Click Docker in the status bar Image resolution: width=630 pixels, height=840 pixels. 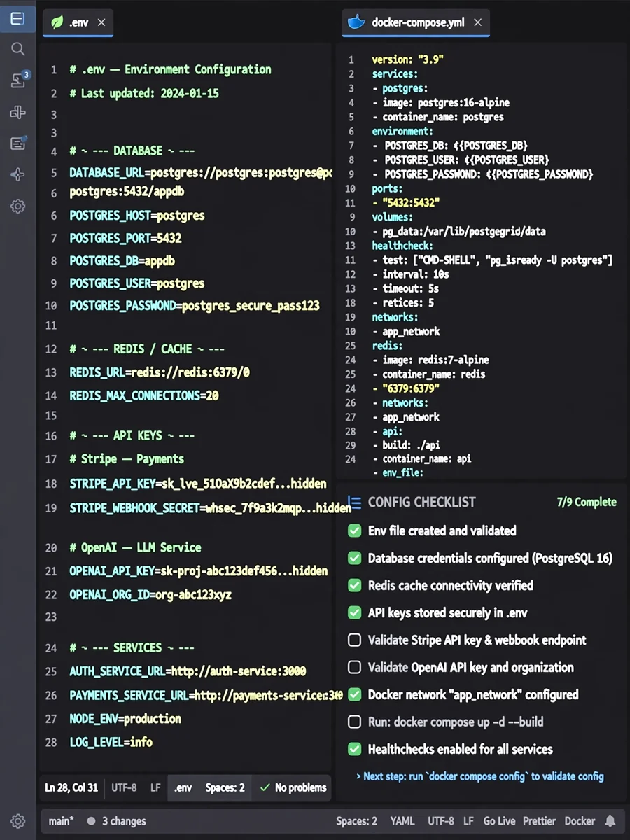click(580, 821)
